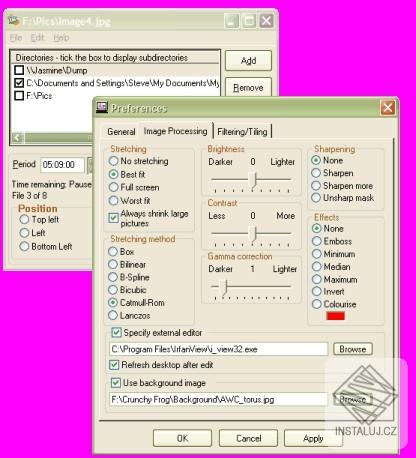The width and height of the screenshot is (416, 458).
Task: Click the Brightness slider handle
Action: (254, 180)
